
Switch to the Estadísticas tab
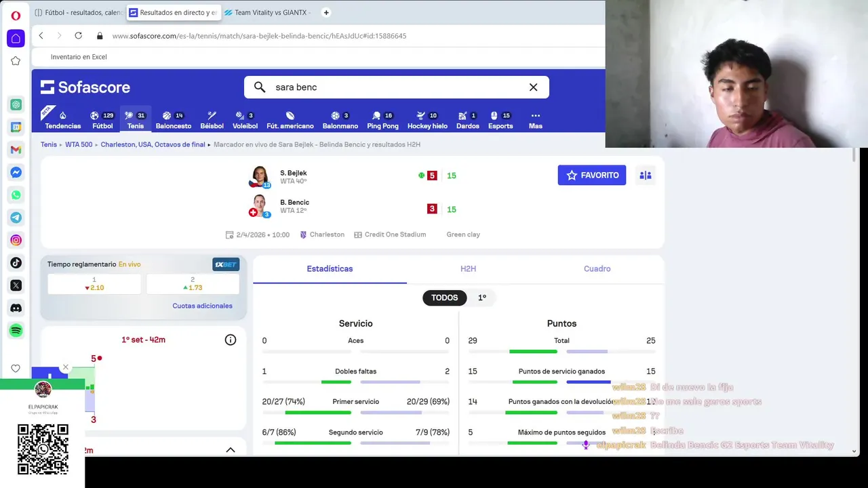point(330,269)
